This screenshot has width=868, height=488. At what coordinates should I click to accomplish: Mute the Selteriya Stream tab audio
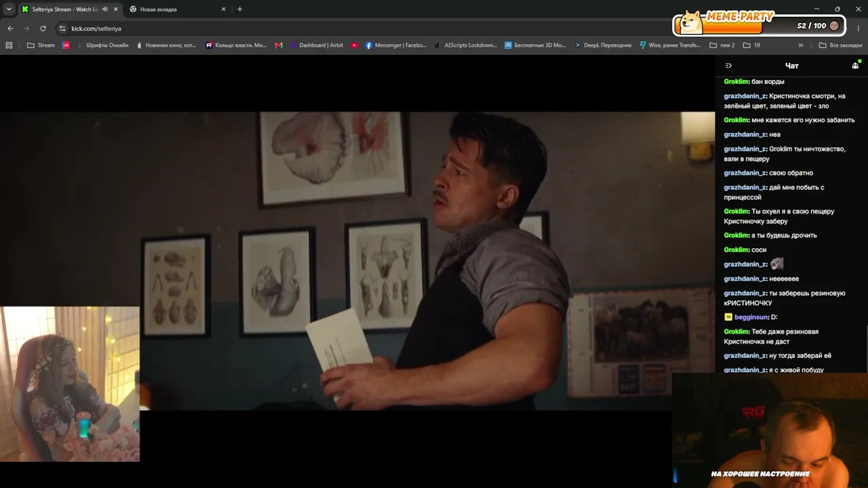tap(105, 9)
